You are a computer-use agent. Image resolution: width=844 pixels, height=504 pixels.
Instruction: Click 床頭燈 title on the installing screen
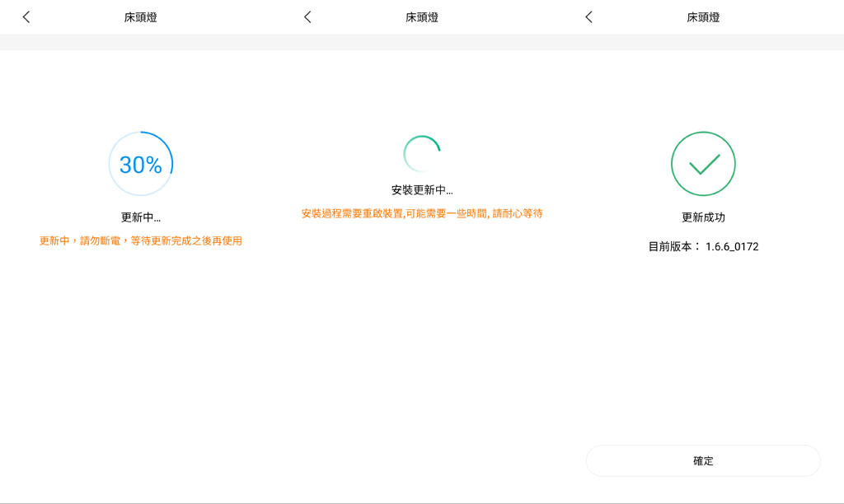coord(422,17)
